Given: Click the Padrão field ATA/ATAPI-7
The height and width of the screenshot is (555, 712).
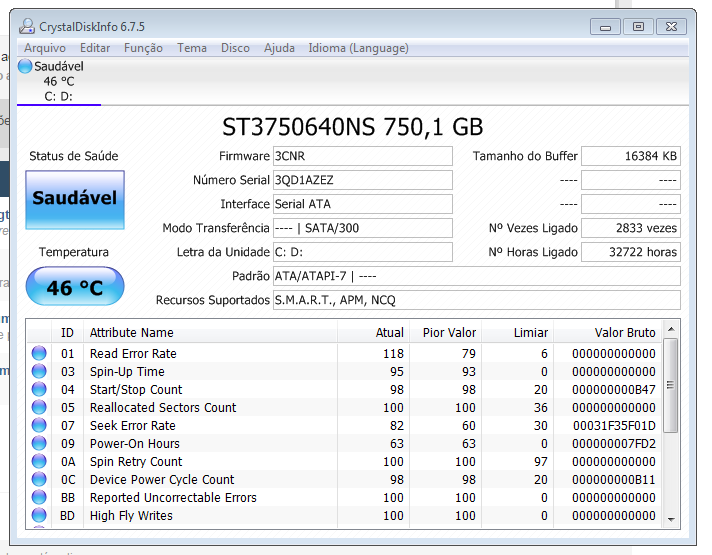Looking at the screenshot, I should tap(476, 276).
